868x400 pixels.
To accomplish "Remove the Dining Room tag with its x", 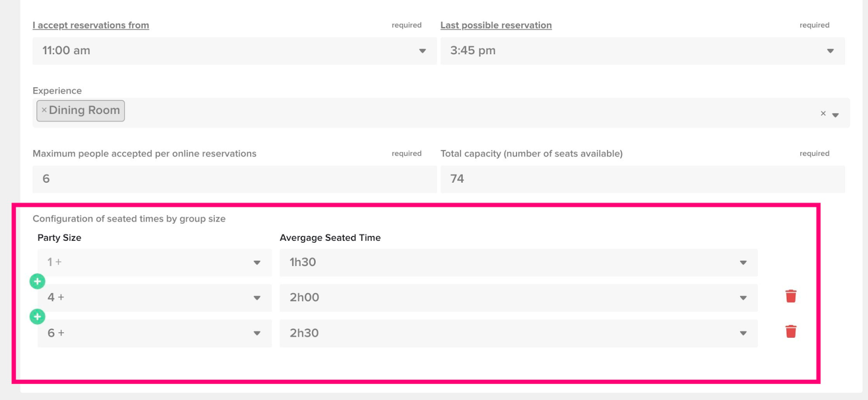I will click(x=44, y=110).
